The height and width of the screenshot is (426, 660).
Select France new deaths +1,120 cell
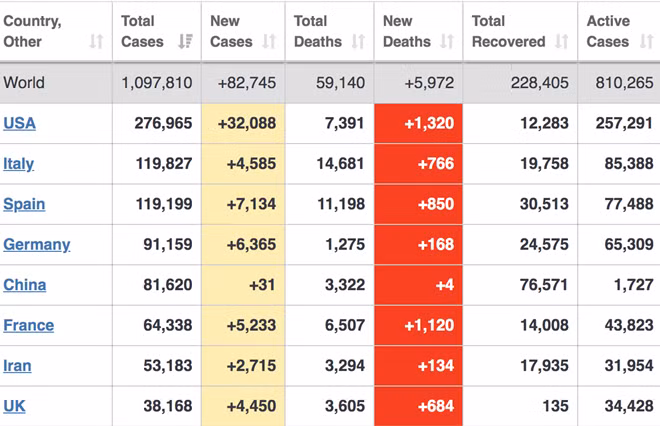point(418,325)
